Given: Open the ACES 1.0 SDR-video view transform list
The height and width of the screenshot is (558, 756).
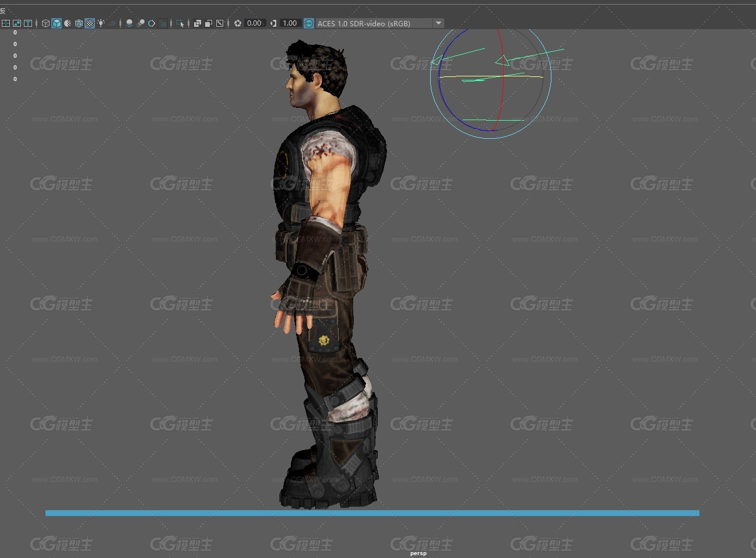Looking at the screenshot, I should tap(374, 23).
